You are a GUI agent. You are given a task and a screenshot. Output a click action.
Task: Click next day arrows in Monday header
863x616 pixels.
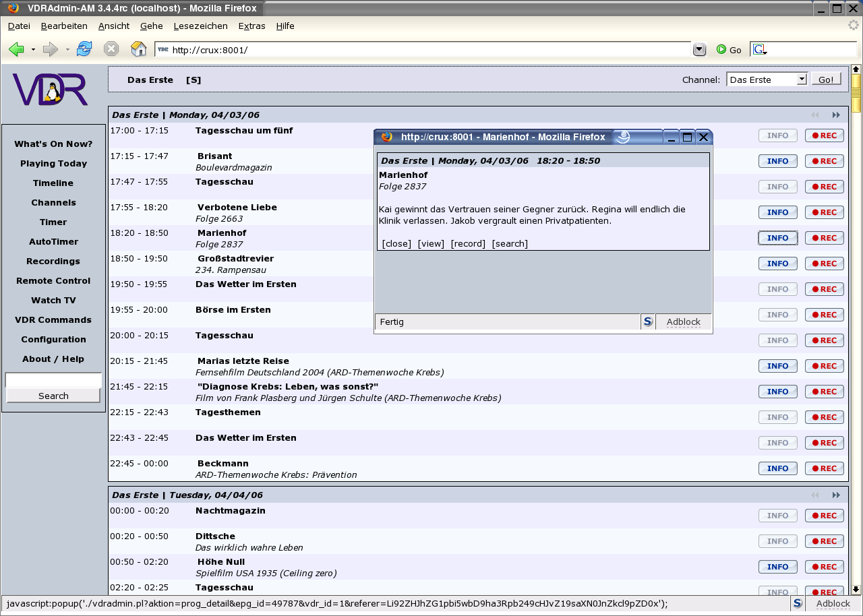[x=836, y=115]
